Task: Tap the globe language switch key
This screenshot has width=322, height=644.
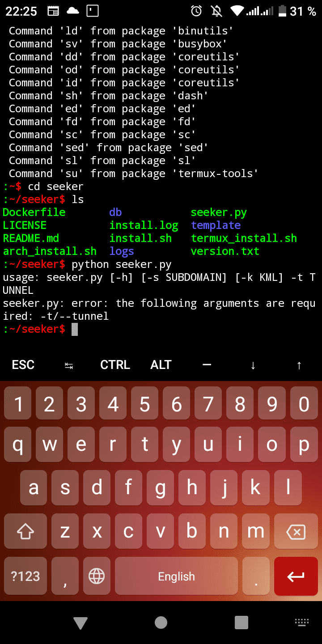Action: (97, 576)
